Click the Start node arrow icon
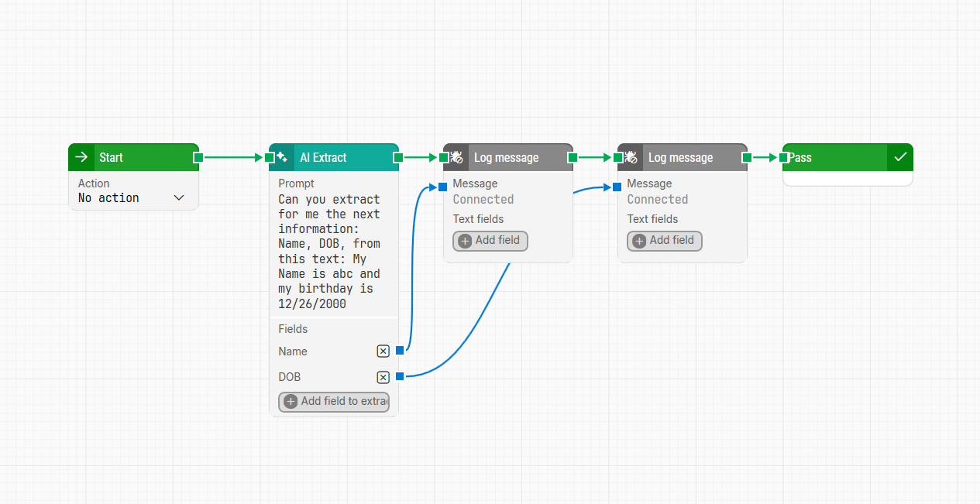This screenshot has width=980, height=504. coord(81,157)
